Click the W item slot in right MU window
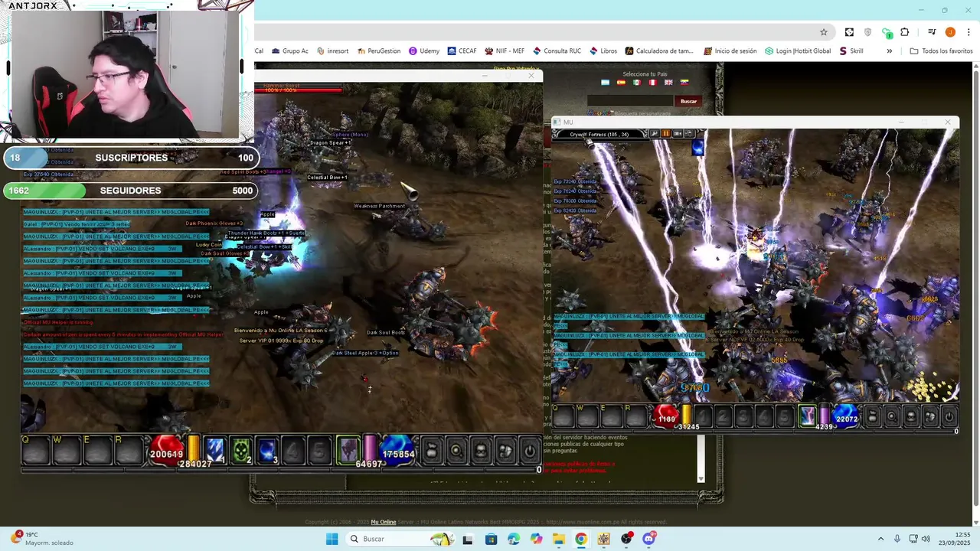This screenshot has height=551, width=980. (x=588, y=417)
